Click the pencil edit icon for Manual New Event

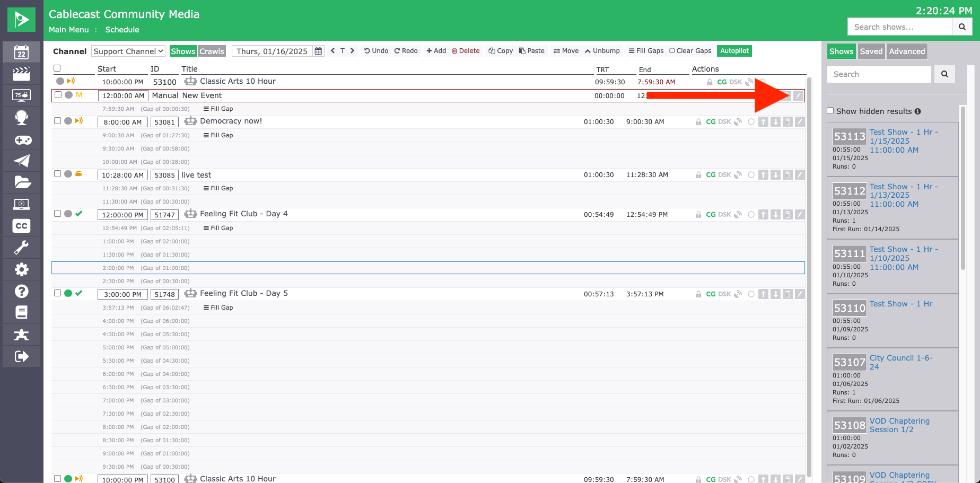coord(798,95)
